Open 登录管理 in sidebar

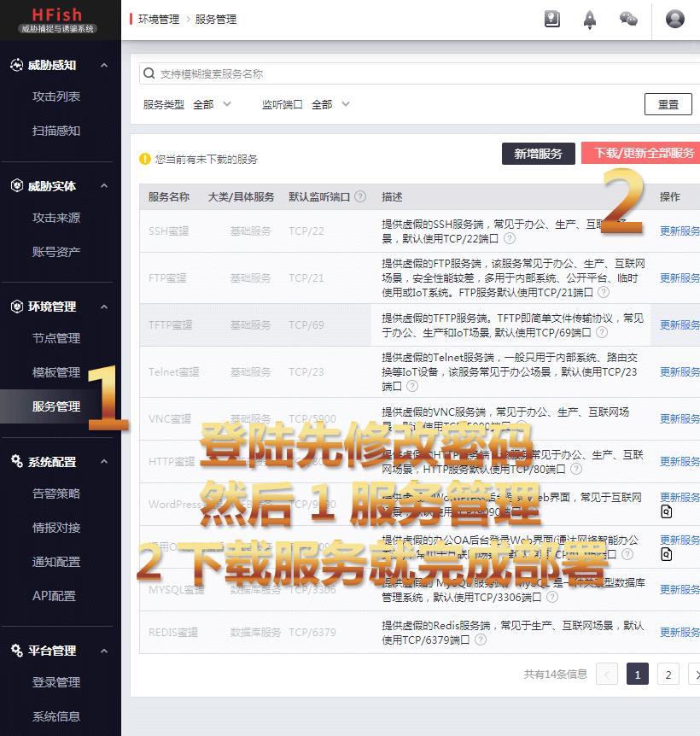[56, 682]
